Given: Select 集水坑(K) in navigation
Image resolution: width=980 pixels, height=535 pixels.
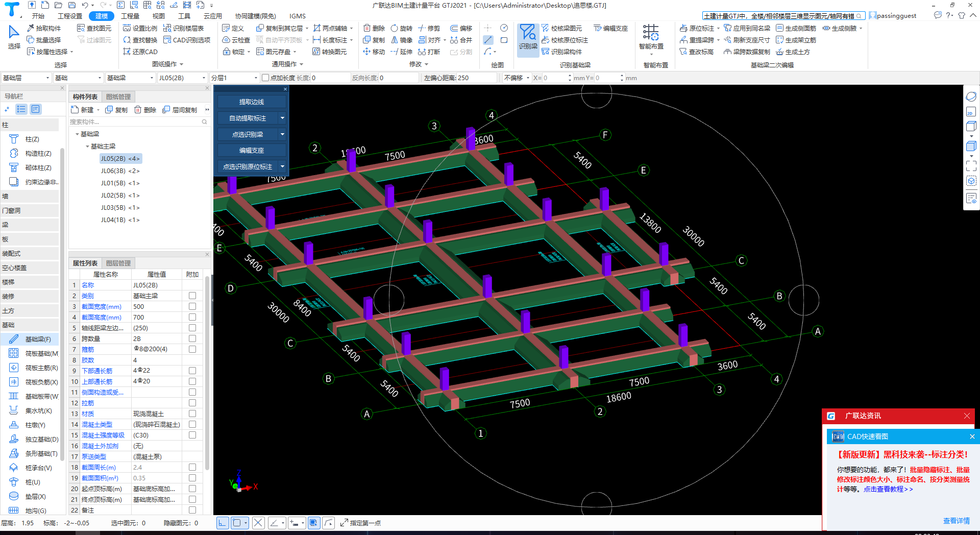Looking at the screenshot, I should (30, 410).
